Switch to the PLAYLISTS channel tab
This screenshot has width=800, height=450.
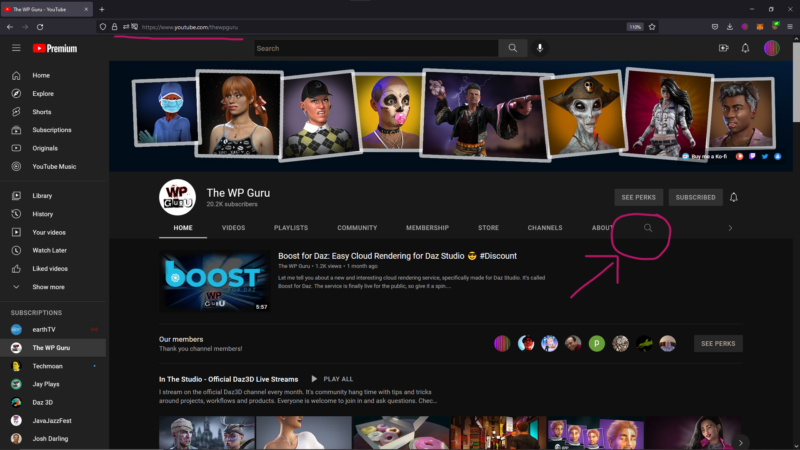(291, 228)
